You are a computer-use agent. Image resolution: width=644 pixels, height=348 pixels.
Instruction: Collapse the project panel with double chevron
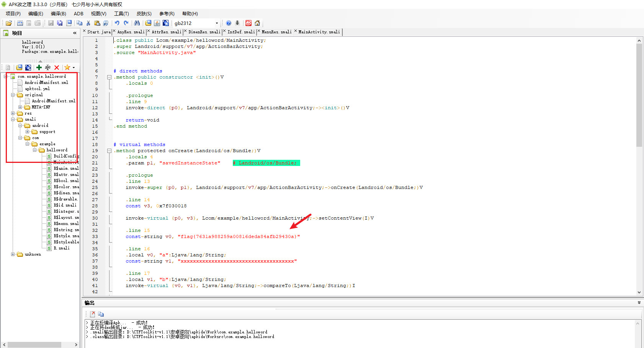click(75, 33)
